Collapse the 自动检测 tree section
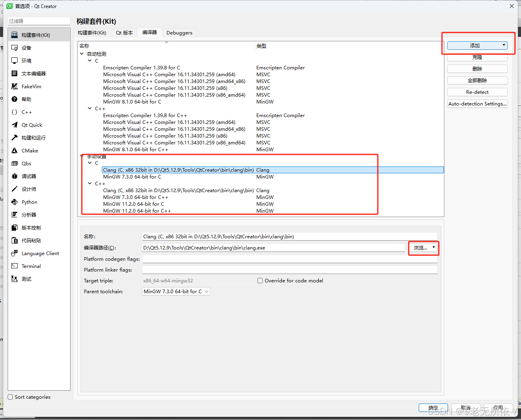 tap(82, 53)
